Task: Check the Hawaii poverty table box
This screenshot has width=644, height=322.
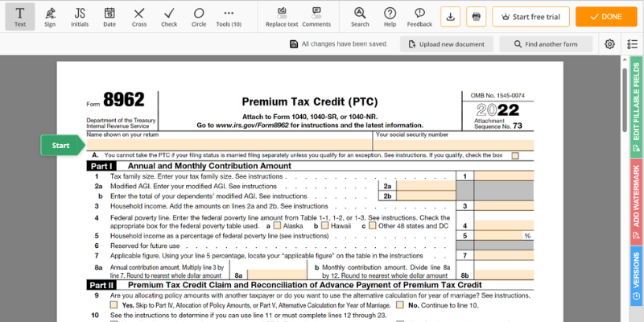Action: tap(324, 226)
